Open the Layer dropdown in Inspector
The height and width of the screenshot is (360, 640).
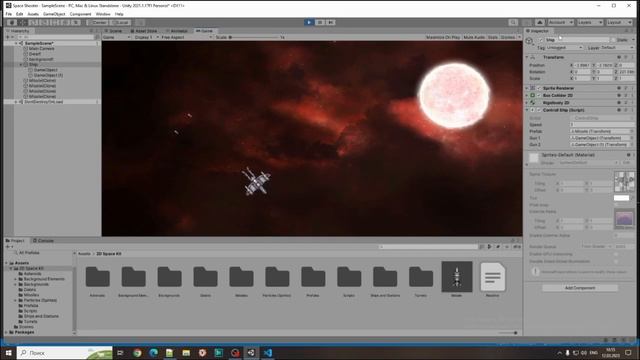pyautogui.click(x=617, y=48)
